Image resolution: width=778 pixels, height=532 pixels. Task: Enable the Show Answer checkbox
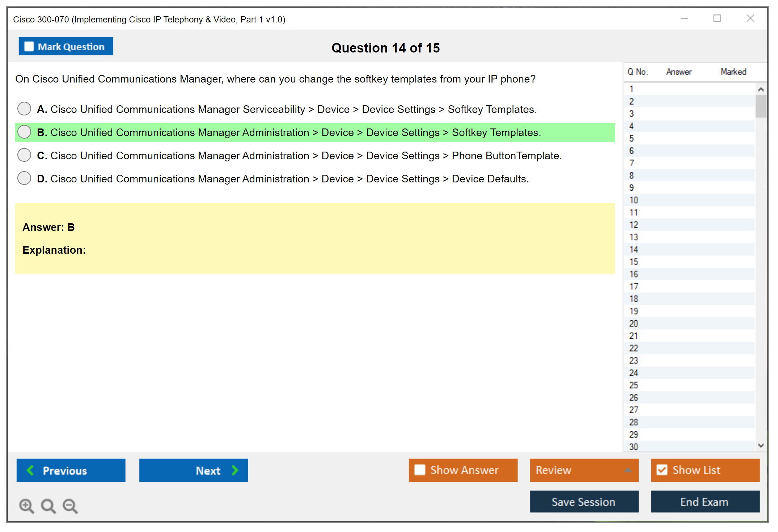point(420,470)
